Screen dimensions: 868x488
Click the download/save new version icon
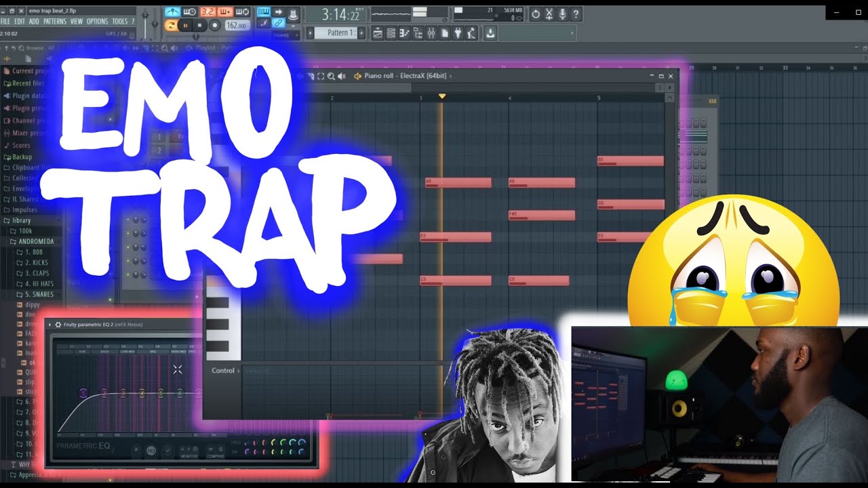[x=490, y=33]
